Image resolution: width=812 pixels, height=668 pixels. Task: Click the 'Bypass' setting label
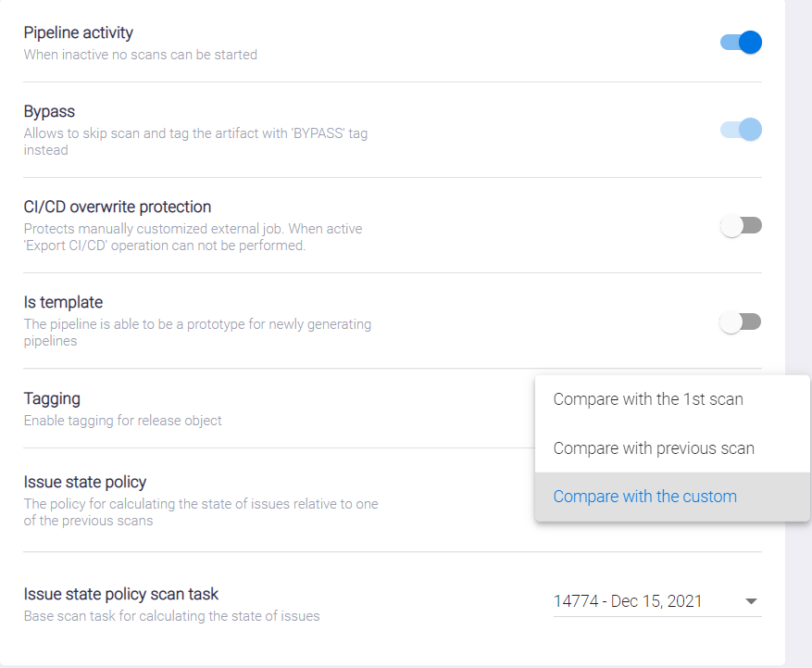49,111
